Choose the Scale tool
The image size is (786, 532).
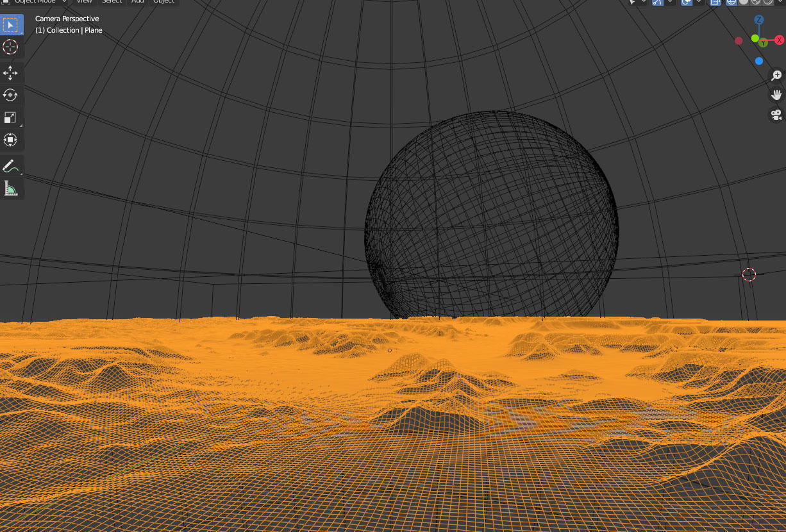tap(10, 117)
